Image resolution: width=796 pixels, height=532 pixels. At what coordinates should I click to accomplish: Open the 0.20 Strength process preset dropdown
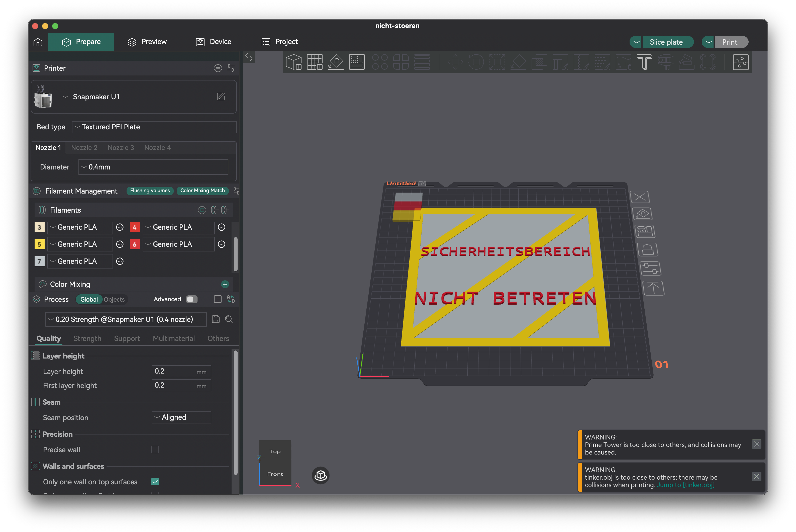coord(126,319)
